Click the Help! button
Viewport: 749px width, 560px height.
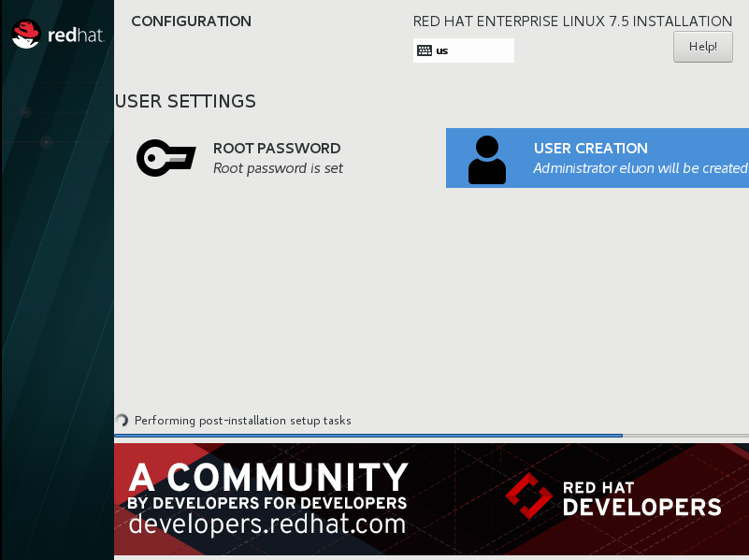pyautogui.click(x=702, y=47)
